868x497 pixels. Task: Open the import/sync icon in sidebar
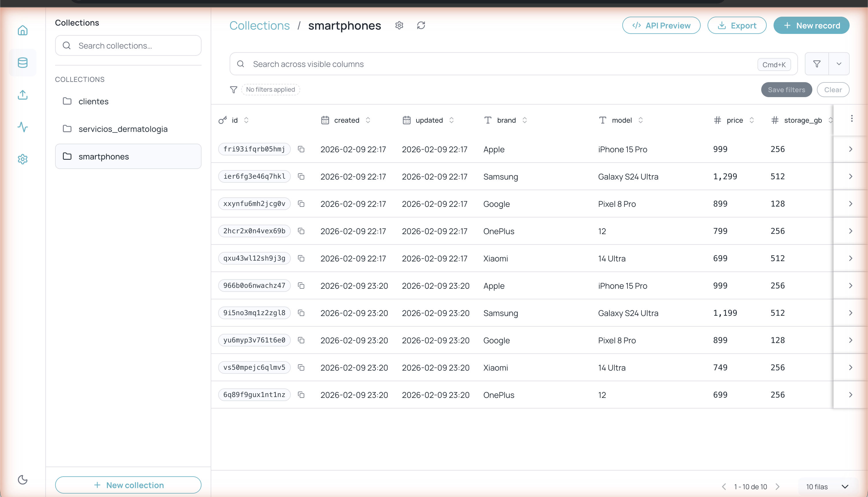point(22,95)
